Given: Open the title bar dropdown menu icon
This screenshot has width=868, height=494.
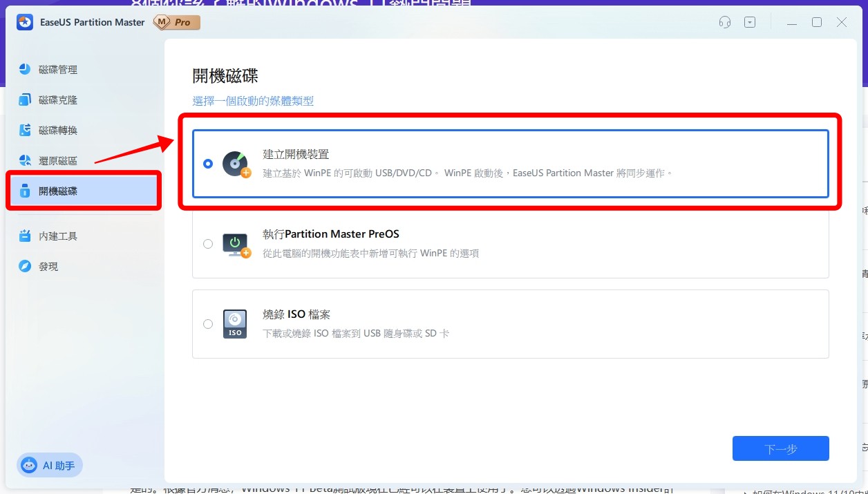Looking at the screenshot, I should pyautogui.click(x=750, y=22).
